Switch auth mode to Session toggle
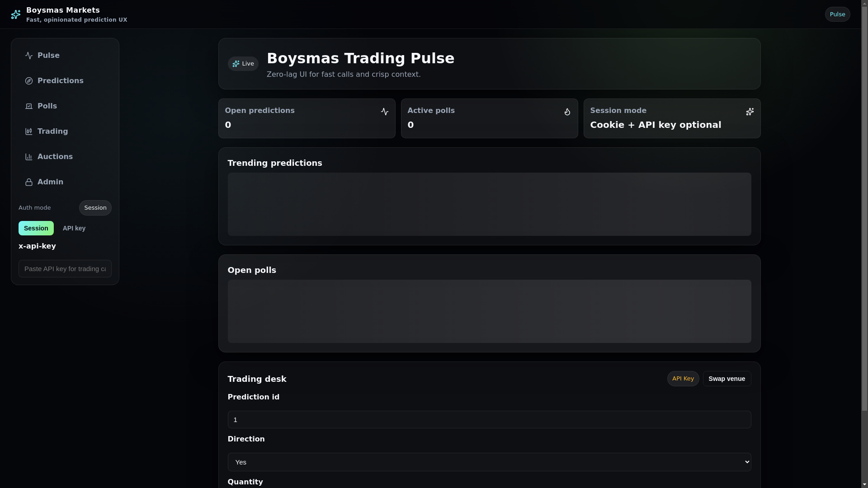Screen dimensions: 868x488 click(x=36, y=228)
